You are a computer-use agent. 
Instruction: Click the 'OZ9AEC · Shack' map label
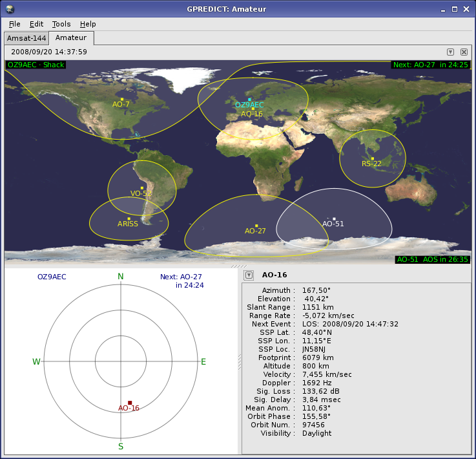36,65
